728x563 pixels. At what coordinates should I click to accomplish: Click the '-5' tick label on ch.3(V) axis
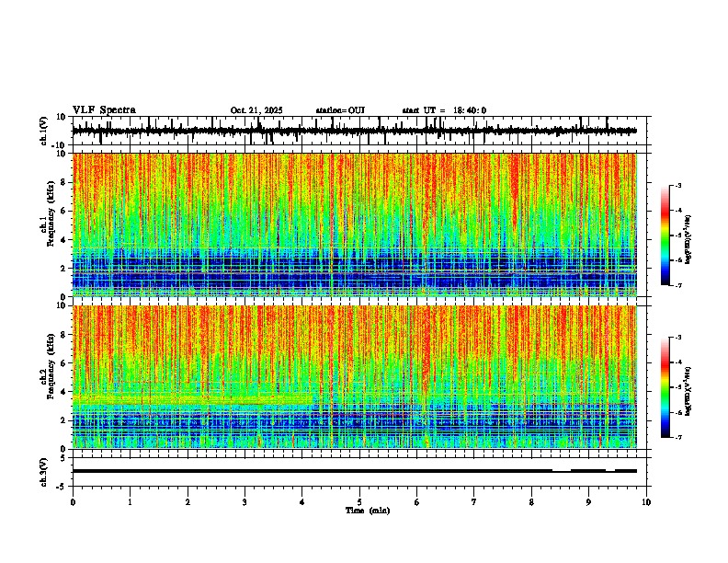coord(62,487)
